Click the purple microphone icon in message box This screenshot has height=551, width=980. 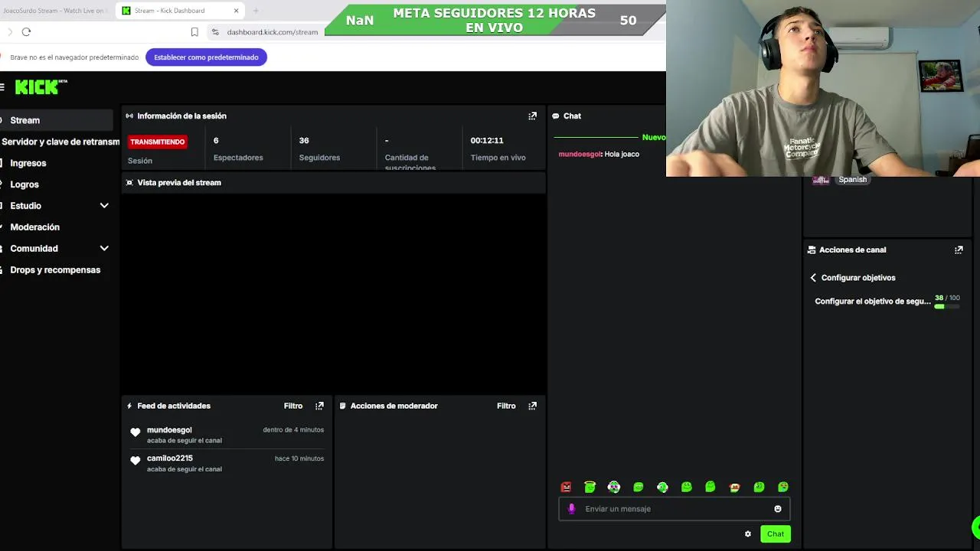[571, 509]
